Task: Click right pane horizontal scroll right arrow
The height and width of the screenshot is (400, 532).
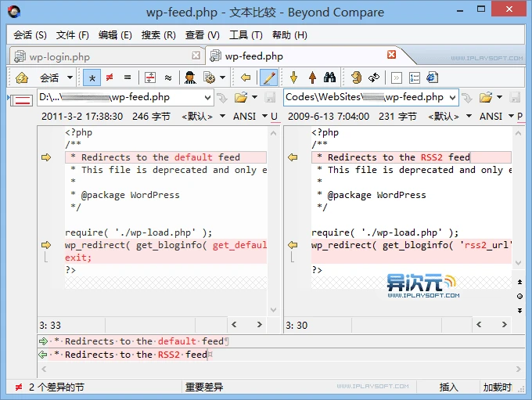Action: (505, 325)
